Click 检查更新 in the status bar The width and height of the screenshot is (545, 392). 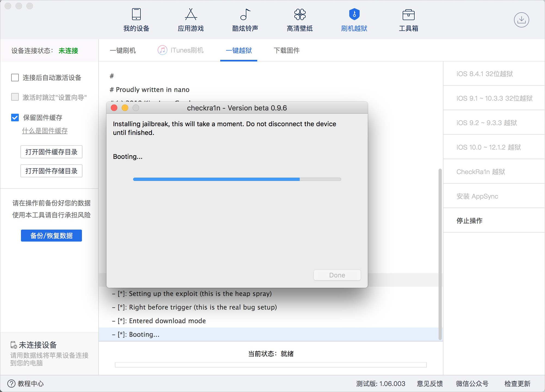point(517,384)
